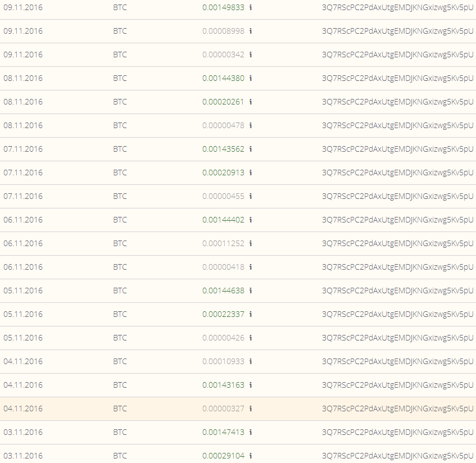Click BTC currency cell in 0.00020913 row
Screen dimensions: 476x463
click(120, 173)
